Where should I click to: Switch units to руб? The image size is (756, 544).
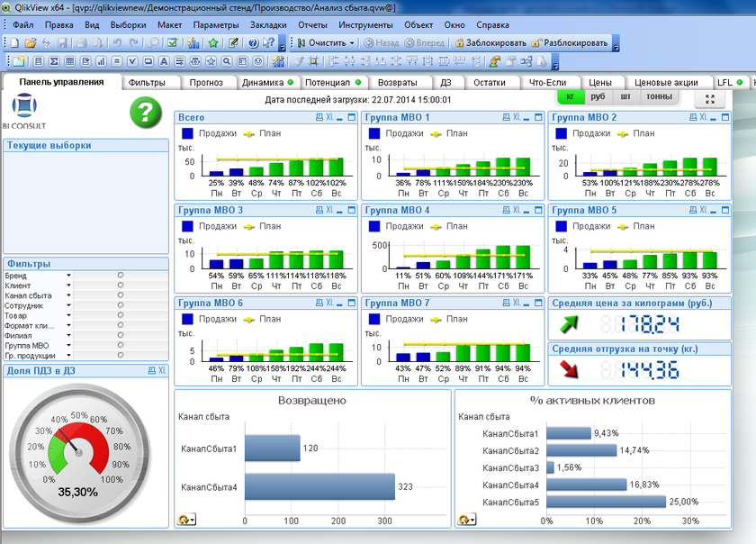(598, 96)
